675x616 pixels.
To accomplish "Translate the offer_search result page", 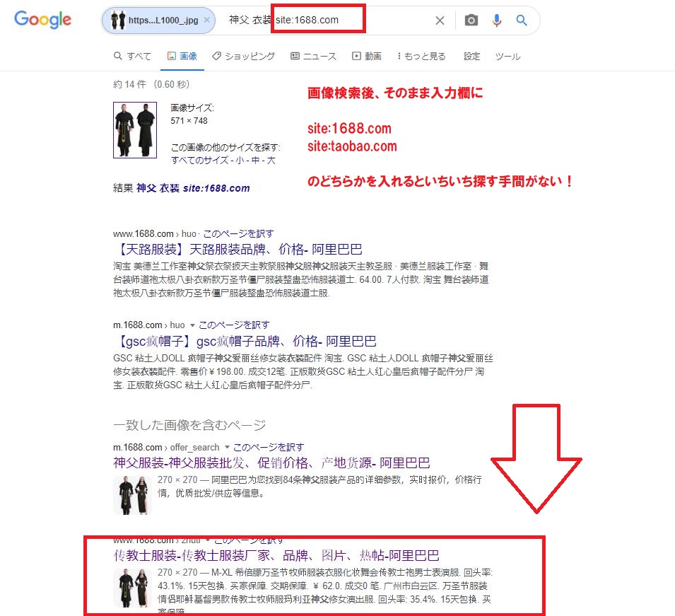I will 269,447.
